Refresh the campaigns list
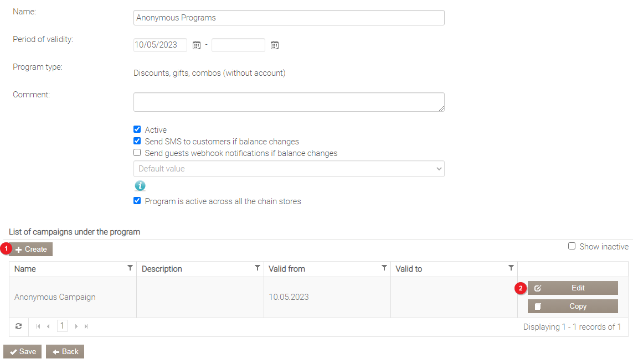This screenshot has width=633, height=364. pyautogui.click(x=18, y=326)
